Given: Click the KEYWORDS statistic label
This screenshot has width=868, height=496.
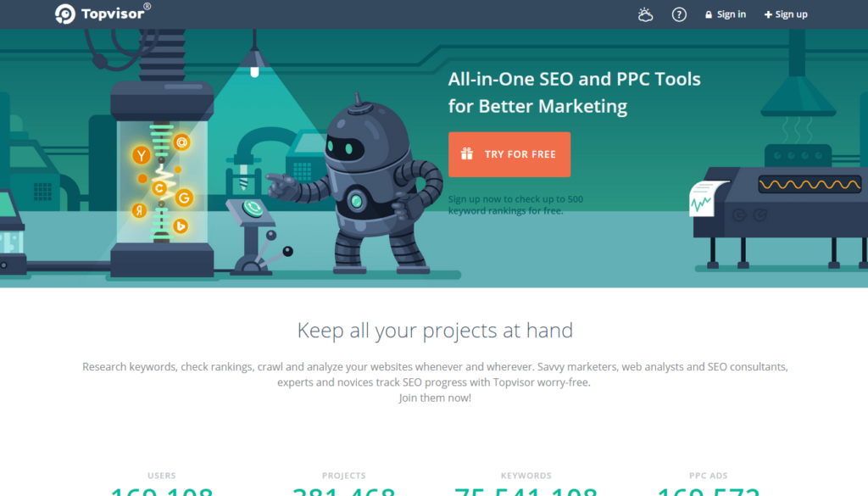Looking at the screenshot, I should (x=526, y=476).
